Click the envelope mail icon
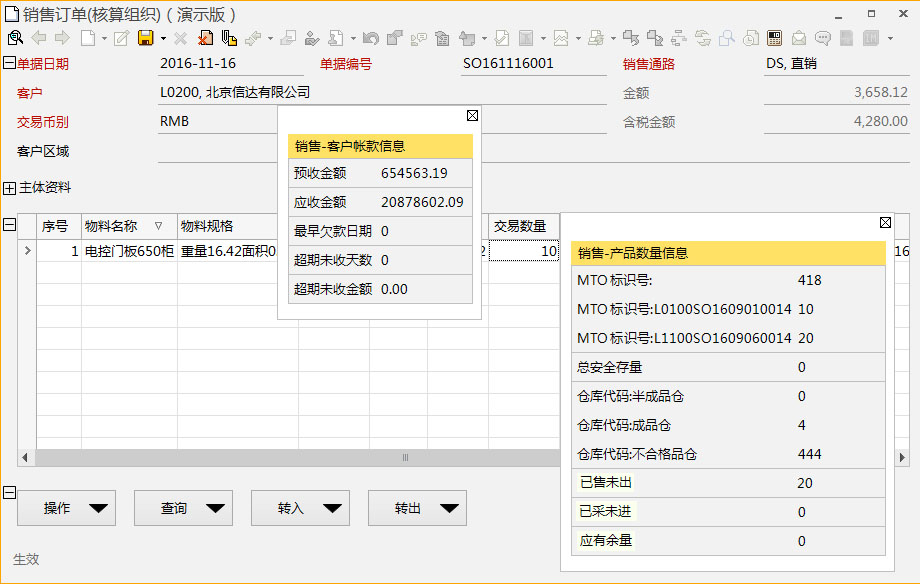 (799, 39)
